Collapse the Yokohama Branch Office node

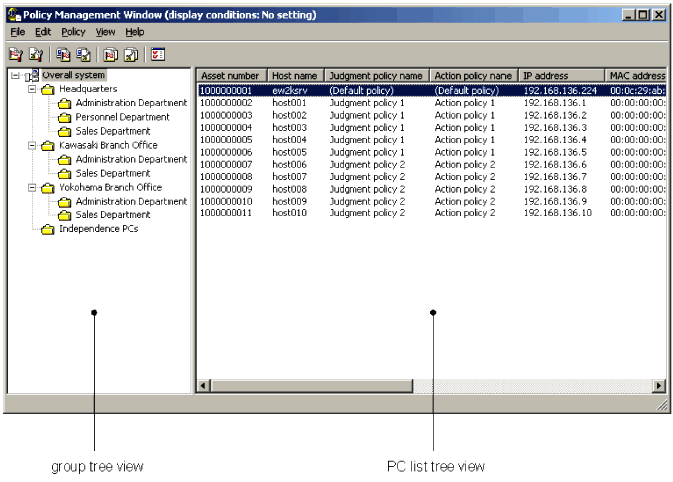point(32,187)
